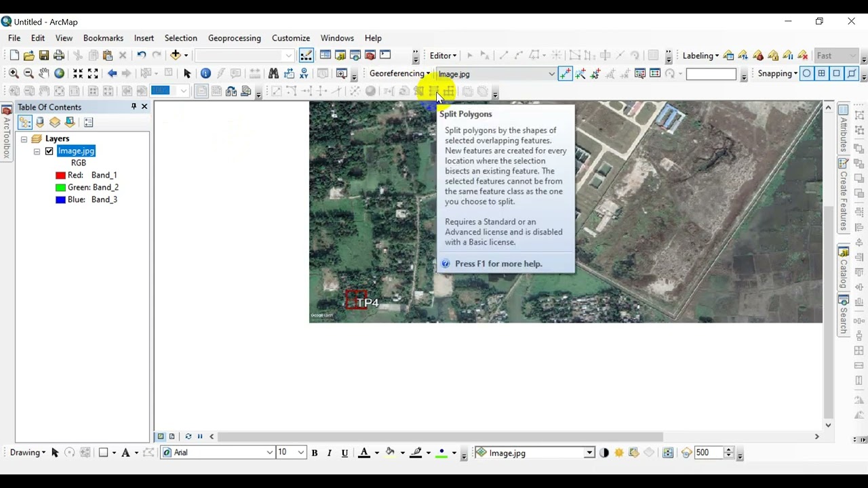This screenshot has width=868, height=488.
Task: Toggle Vertex Snapping
Action: 837,74
